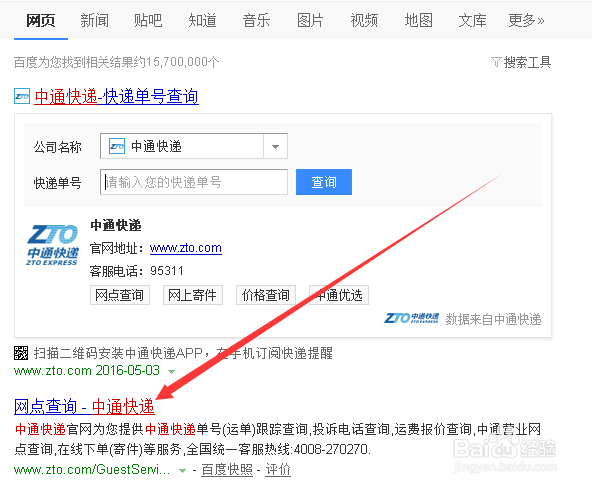
Task: Open the 网点查询 - 中通快递 result link
Action: [x=84, y=407]
